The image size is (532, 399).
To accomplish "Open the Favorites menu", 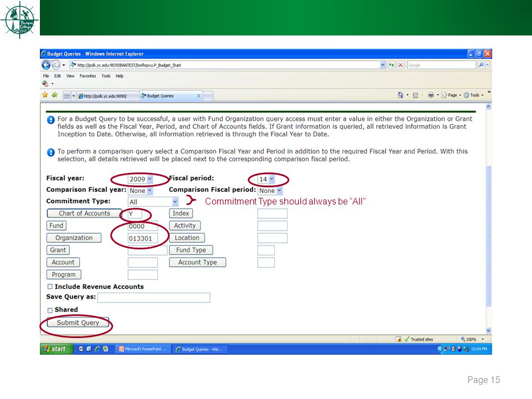I will (88, 76).
